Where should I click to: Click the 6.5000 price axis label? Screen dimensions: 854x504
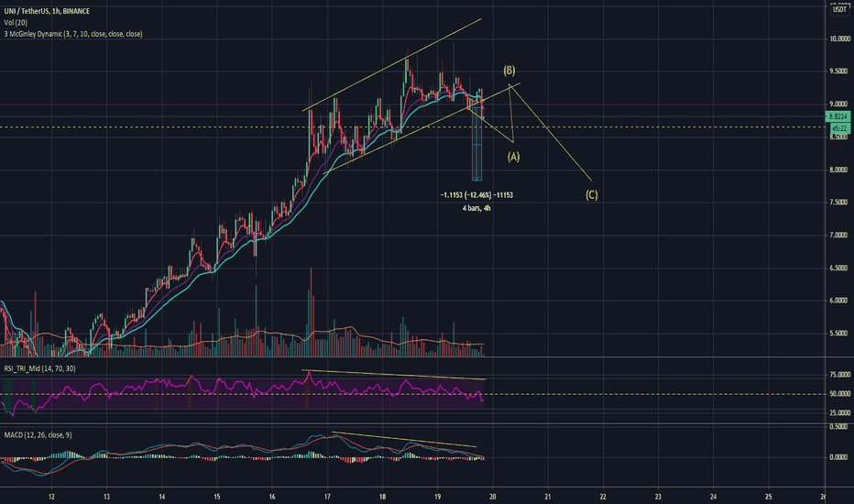pyautogui.click(x=840, y=268)
